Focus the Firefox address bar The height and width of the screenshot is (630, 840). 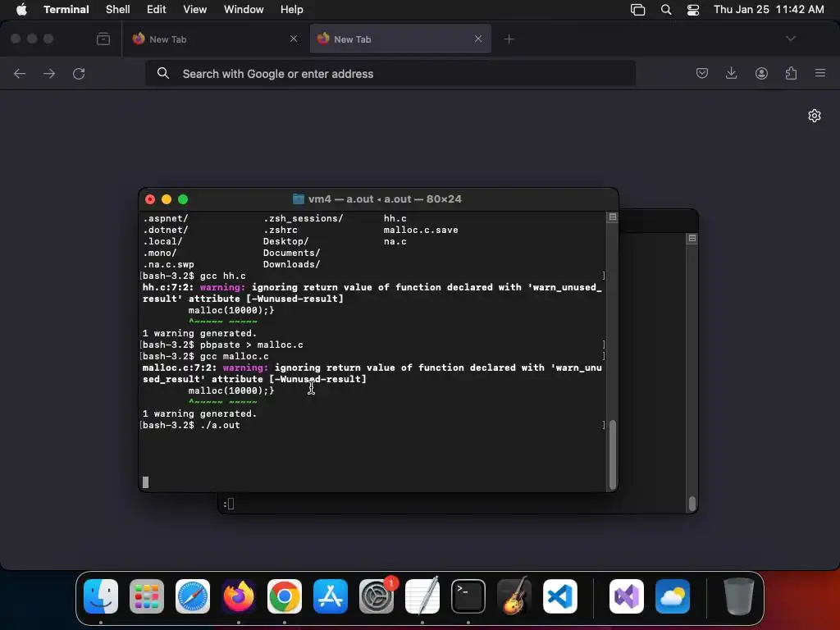[390, 73]
